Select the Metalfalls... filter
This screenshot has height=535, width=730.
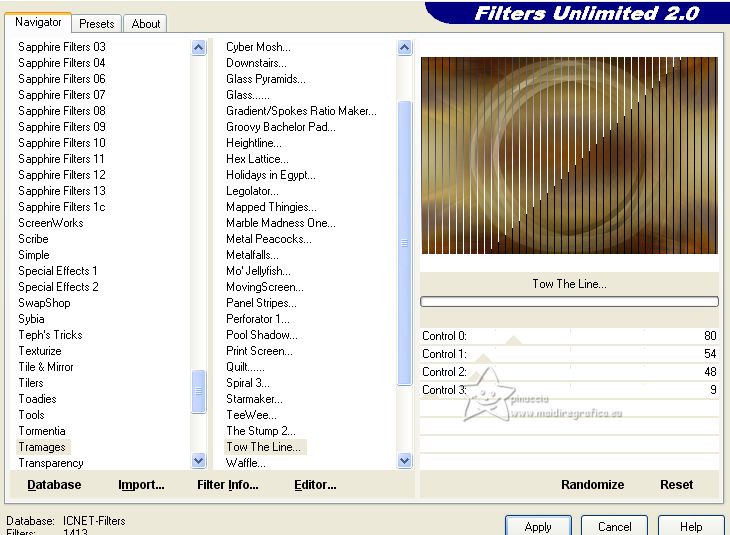coord(252,255)
